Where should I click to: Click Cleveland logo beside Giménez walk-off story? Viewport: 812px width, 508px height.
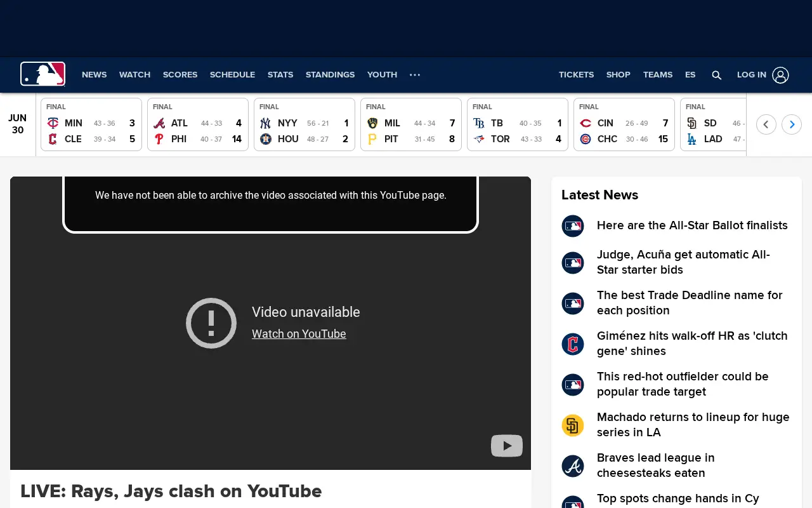click(x=573, y=344)
